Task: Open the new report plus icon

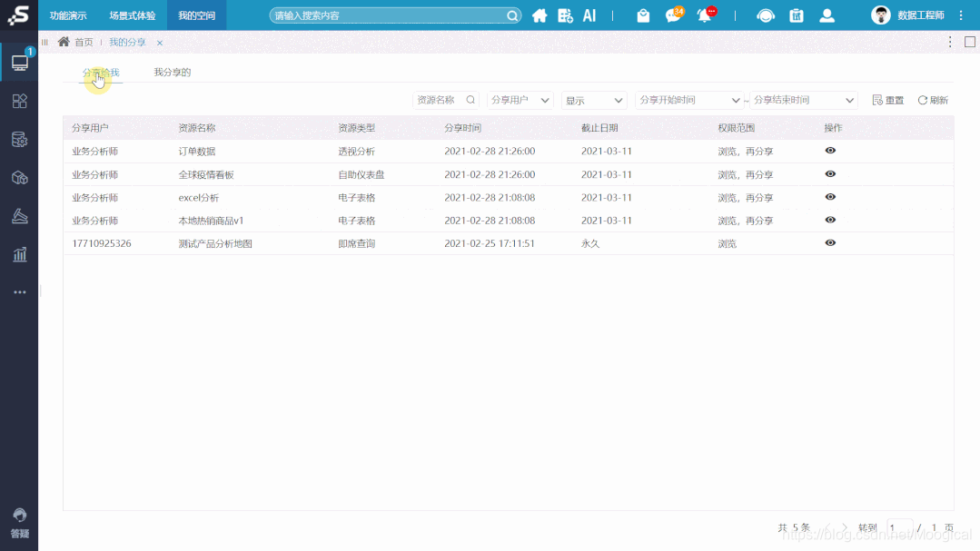Action: (x=565, y=15)
